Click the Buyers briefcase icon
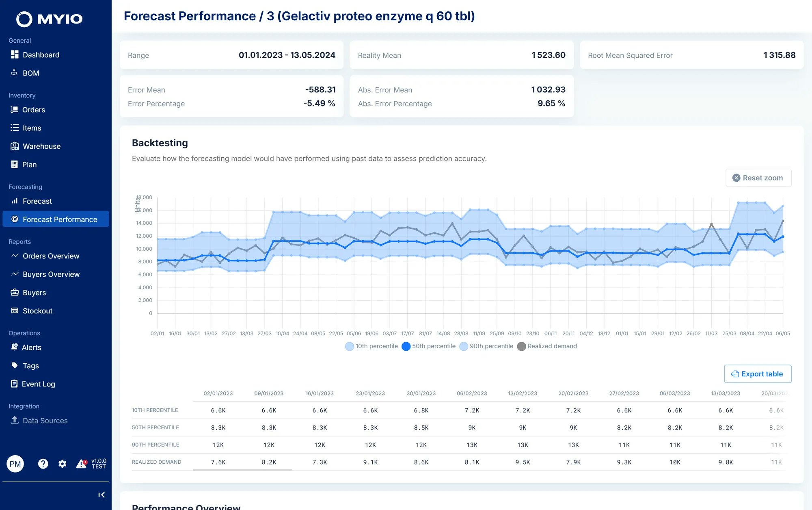This screenshot has height=510, width=812. 15,292
